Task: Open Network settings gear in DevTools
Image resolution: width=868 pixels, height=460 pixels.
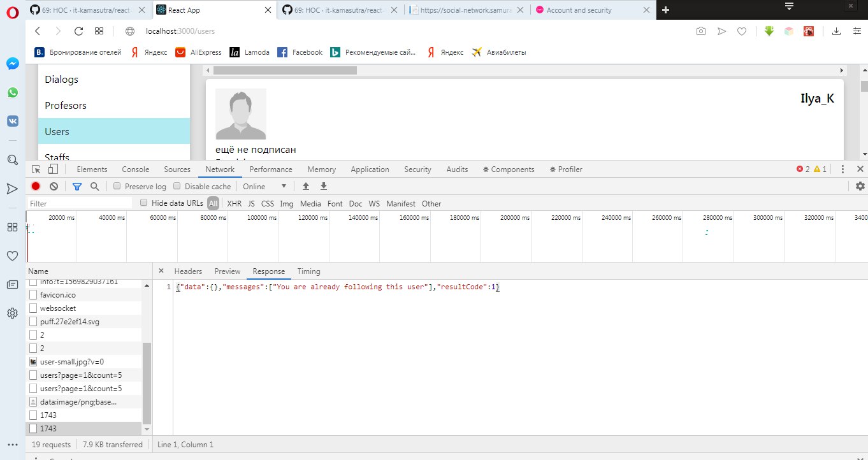Action: click(x=860, y=186)
